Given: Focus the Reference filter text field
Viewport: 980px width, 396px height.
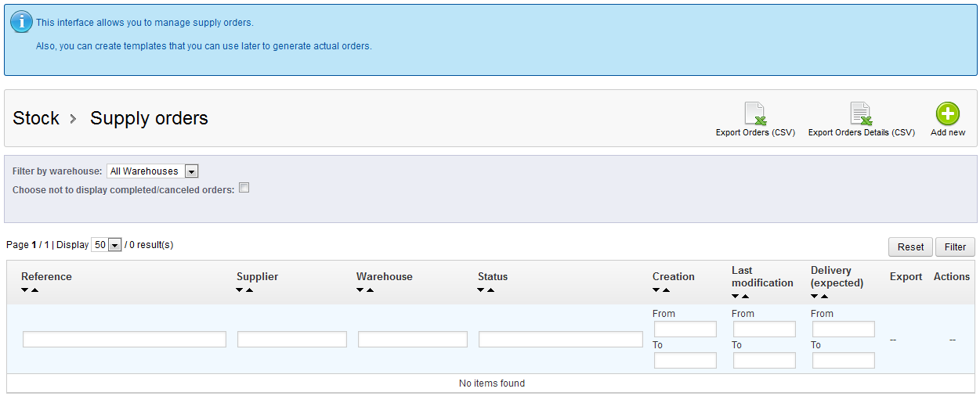Looking at the screenshot, I should pos(125,340).
